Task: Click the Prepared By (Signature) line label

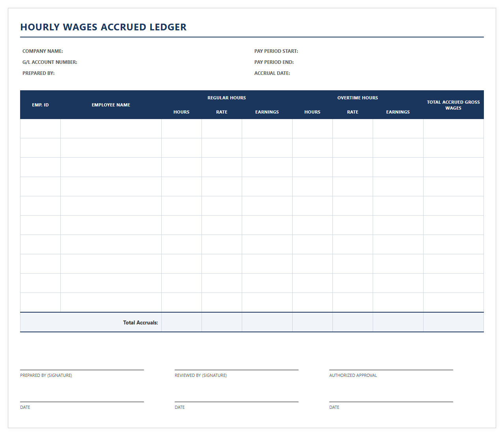Action: pyautogui.click(x=46, y=375)
